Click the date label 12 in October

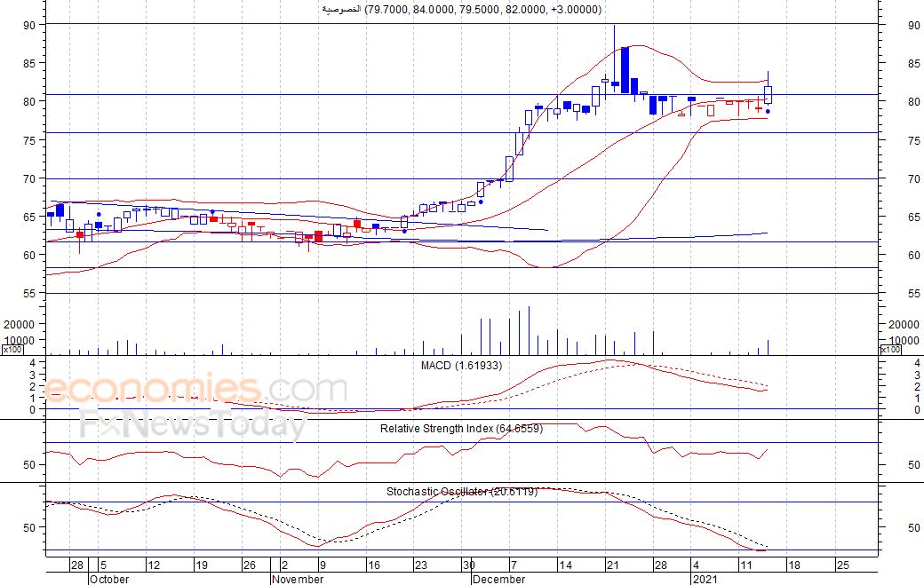coord(154,565)
